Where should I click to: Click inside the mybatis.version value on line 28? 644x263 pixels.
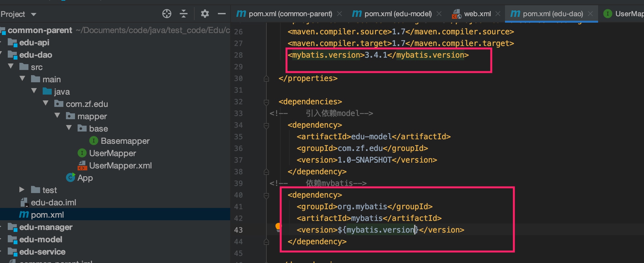coord(376,55)
